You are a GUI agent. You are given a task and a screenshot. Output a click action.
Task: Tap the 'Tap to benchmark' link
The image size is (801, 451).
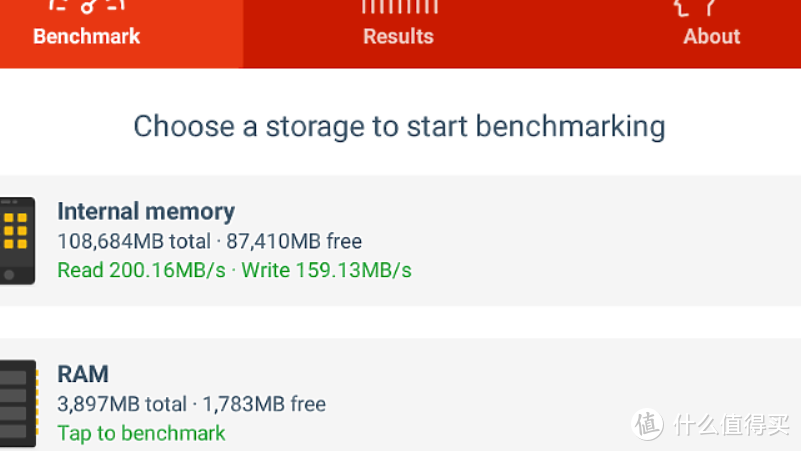click(x=141, y=433)
